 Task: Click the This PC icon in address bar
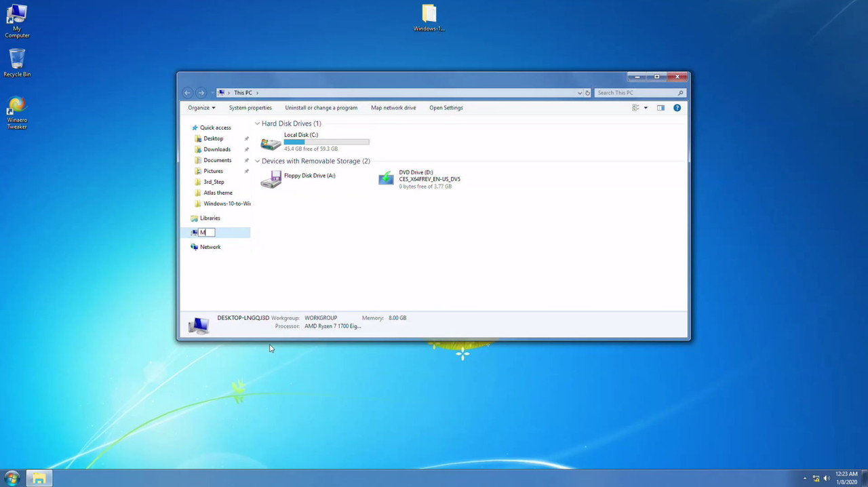click(221, 93)
